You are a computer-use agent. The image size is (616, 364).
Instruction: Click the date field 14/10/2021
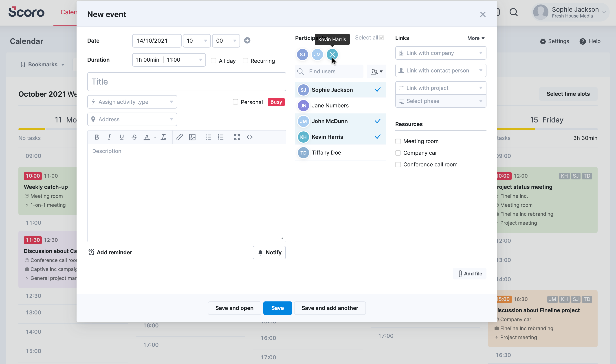(157, 41)
